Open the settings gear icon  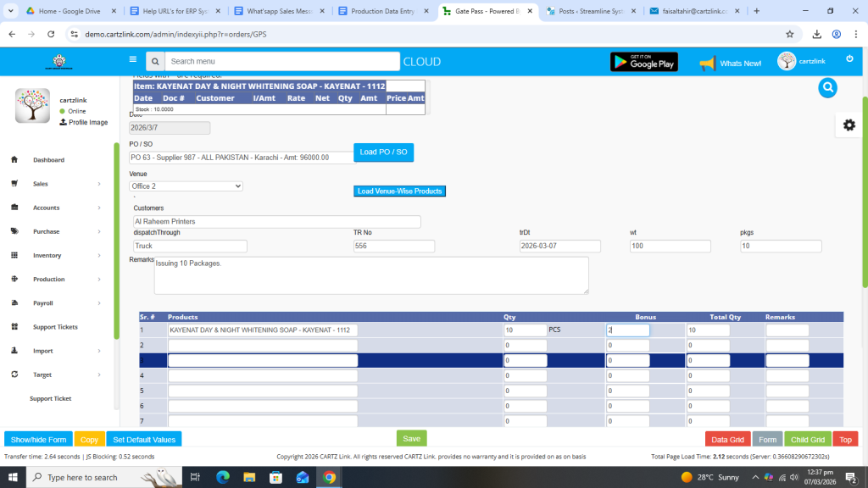pos(849,125)
